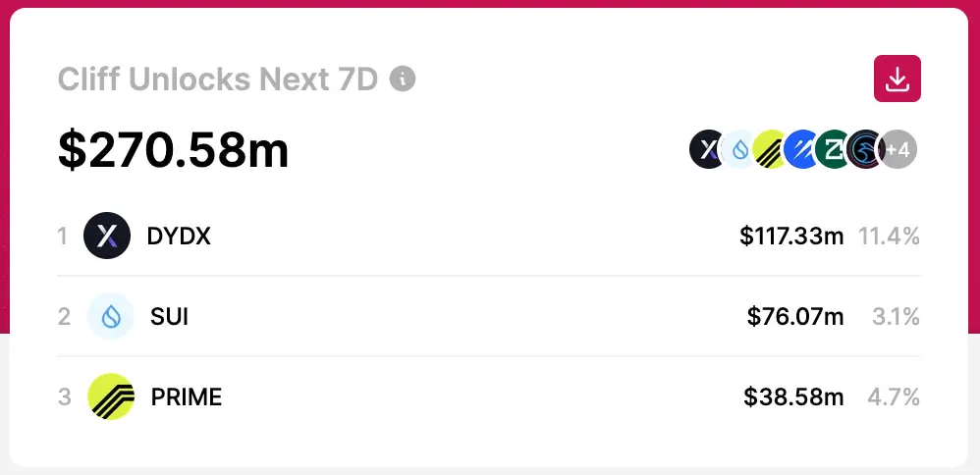Select the black X avatar in token stack
This screenshot has width=980, height=475.
[x=706, y=149]
